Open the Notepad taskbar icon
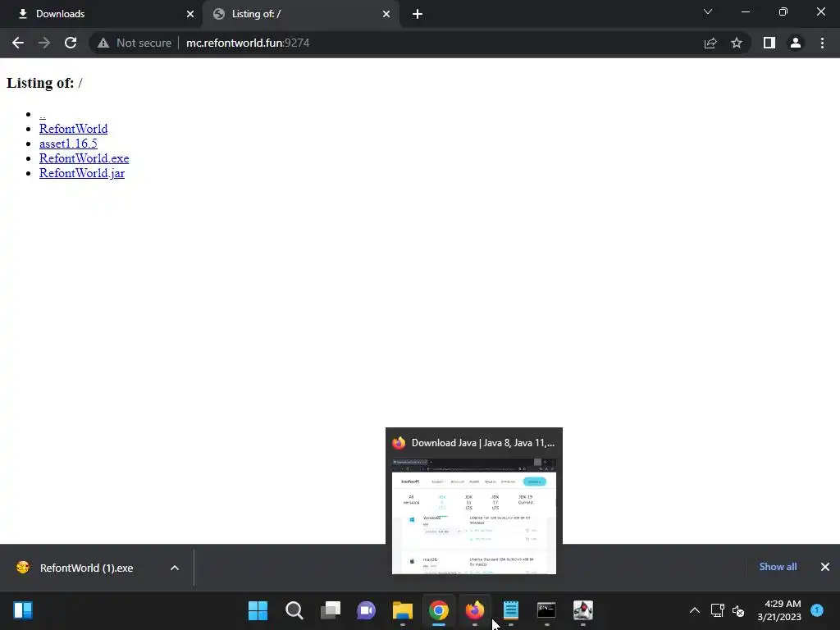Screen dimensions: 840x630 511,610
